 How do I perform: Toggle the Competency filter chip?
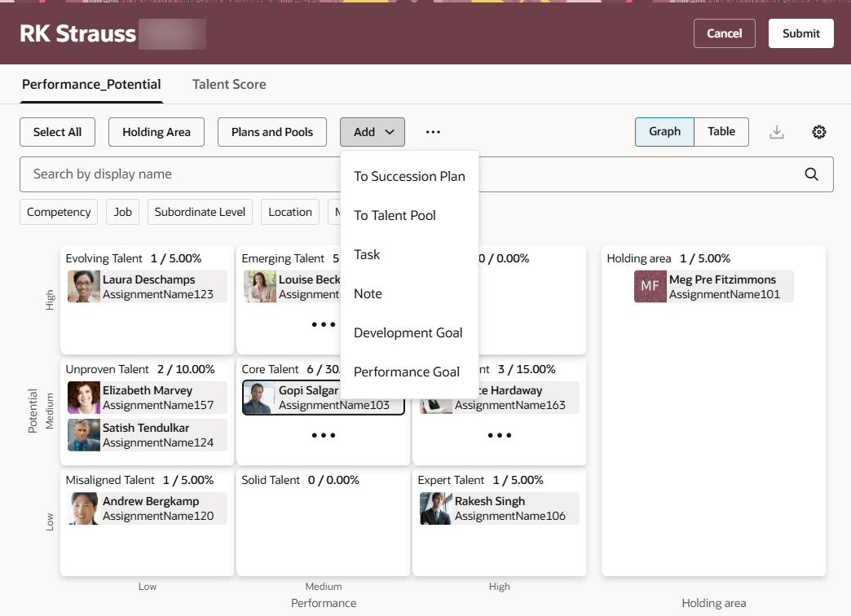58,212
